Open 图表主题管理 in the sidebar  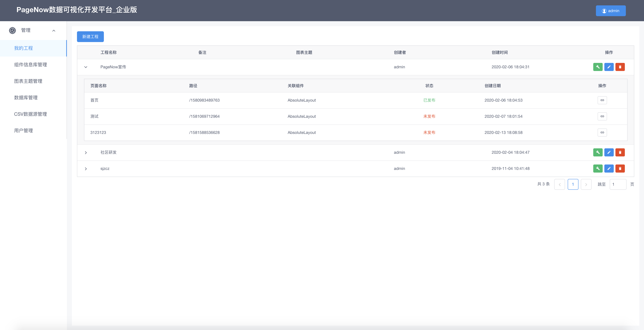(x=33, y=81)
